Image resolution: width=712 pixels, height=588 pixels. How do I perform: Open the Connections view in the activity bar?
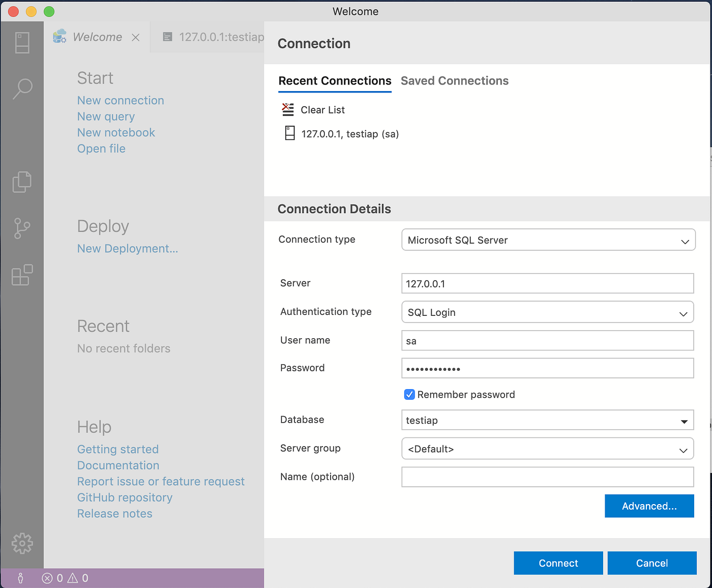coord(22,43)
